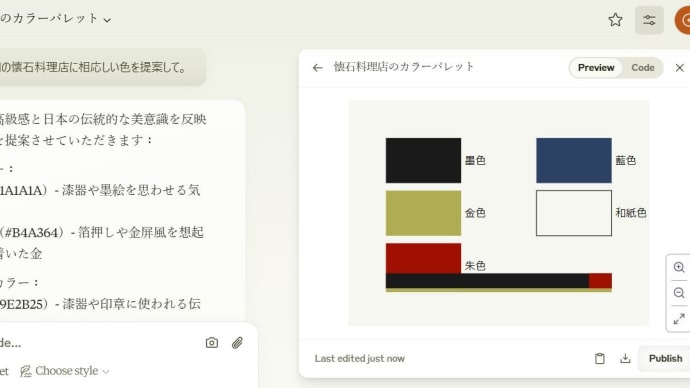Open the orange profile avatar
The image size is (690, 388).
point(683,20)
